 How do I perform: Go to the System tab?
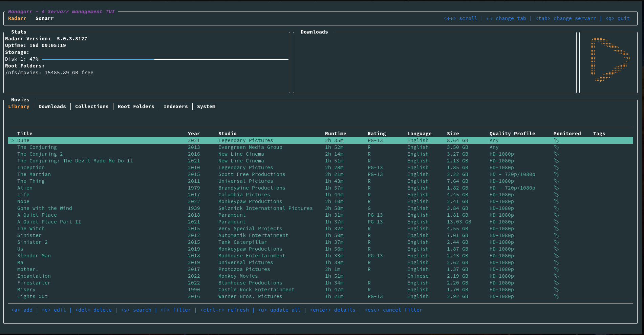pos(206,106)
